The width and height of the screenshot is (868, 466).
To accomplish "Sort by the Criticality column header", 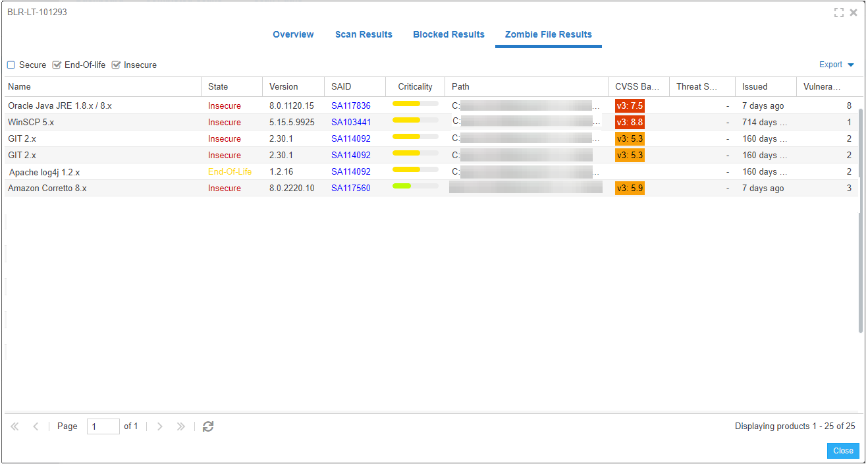I will 415,86.
